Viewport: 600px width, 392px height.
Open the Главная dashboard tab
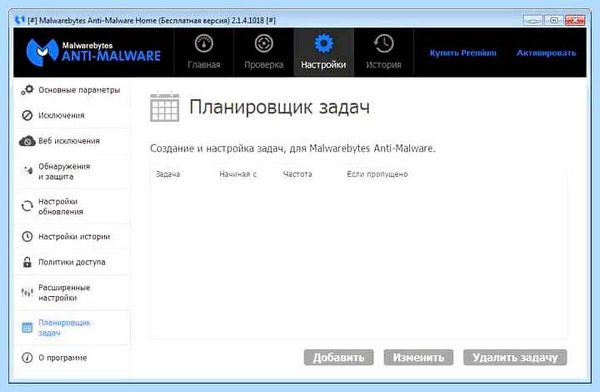(x=204, y=52)
